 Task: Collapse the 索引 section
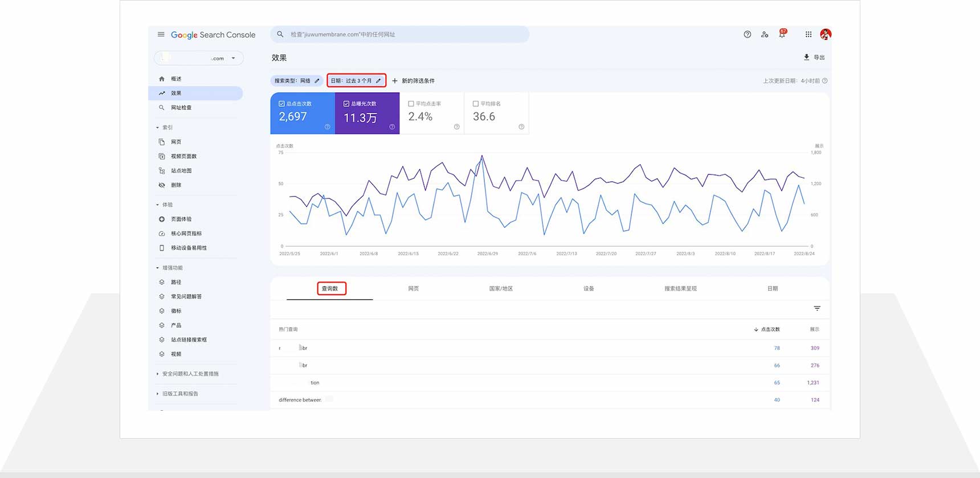pyautogui.click(x=158, y=128)
